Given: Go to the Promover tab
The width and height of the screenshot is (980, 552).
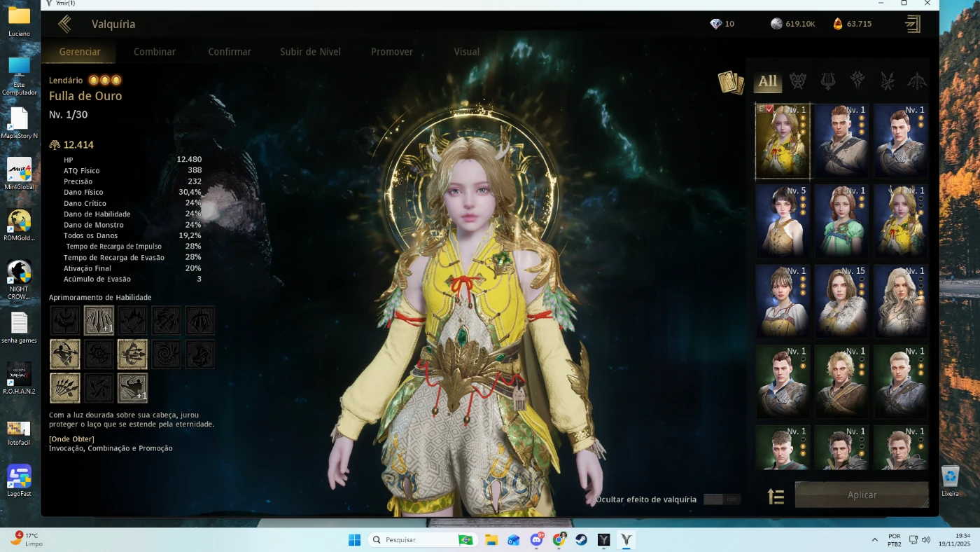Looking at the screenshot, I should tap(391, 52).
